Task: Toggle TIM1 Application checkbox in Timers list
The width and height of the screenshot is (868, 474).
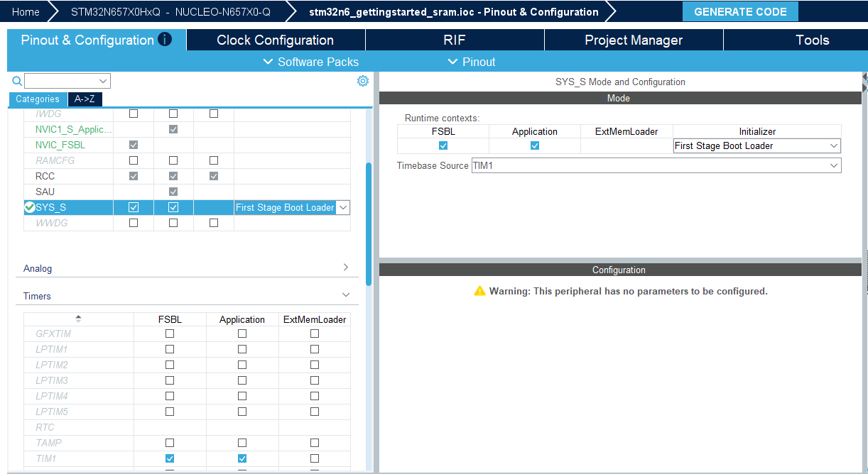Action: pos(242,458)
